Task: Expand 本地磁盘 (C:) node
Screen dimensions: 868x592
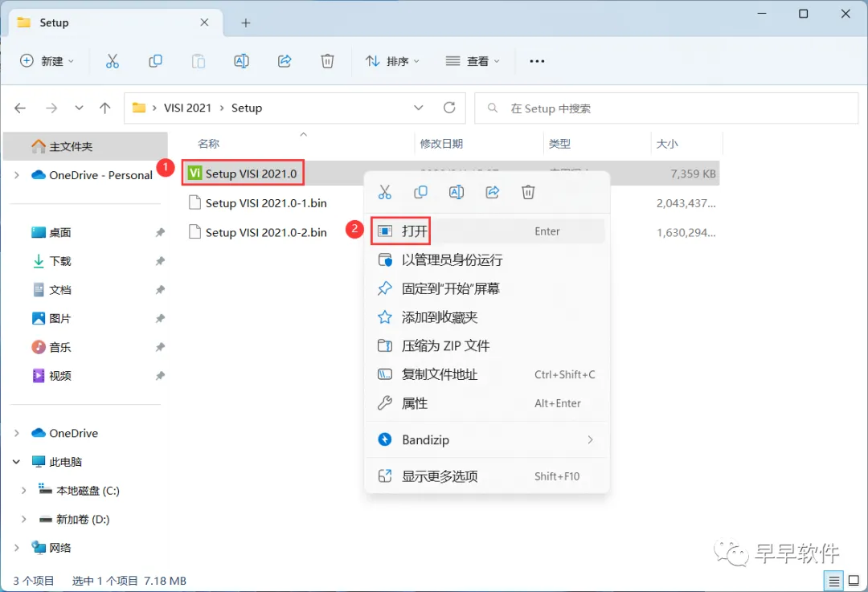Action: (24, 491)
